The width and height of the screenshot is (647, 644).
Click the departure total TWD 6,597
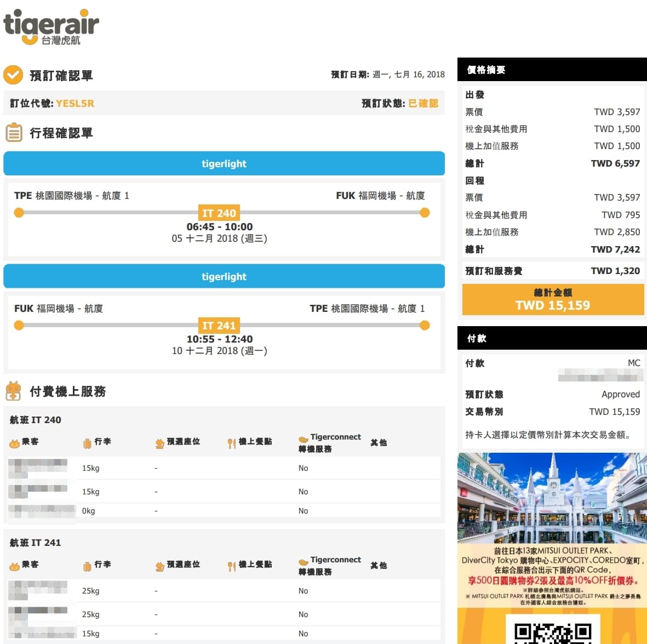pos(615,163)
